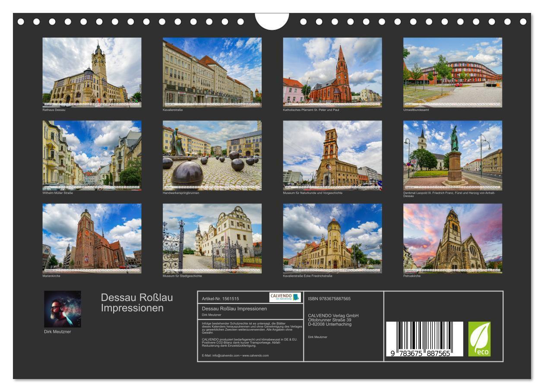Viewport: 544px width, 392px height.
Task: Click the ISBN barcode
Action: [424, 339]
